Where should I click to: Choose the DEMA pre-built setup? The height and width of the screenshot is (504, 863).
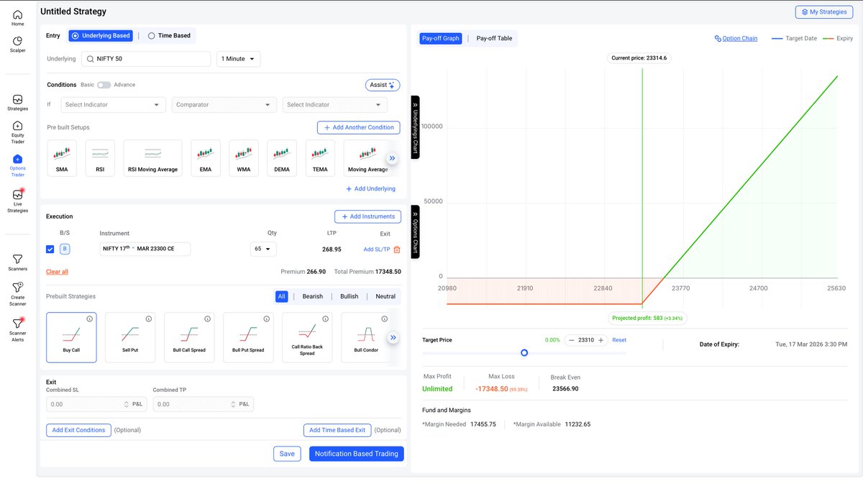(x=282, y=158)
